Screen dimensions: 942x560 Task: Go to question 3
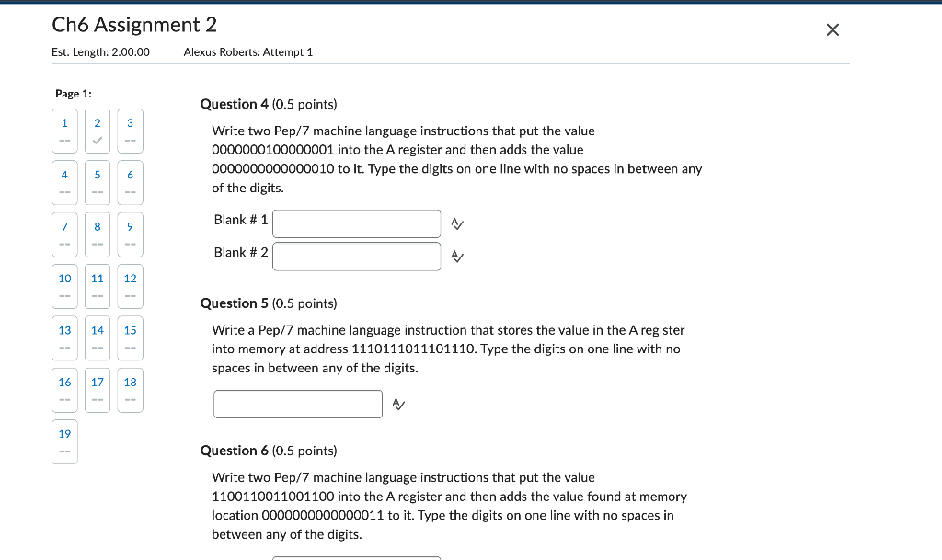(130, 131)
